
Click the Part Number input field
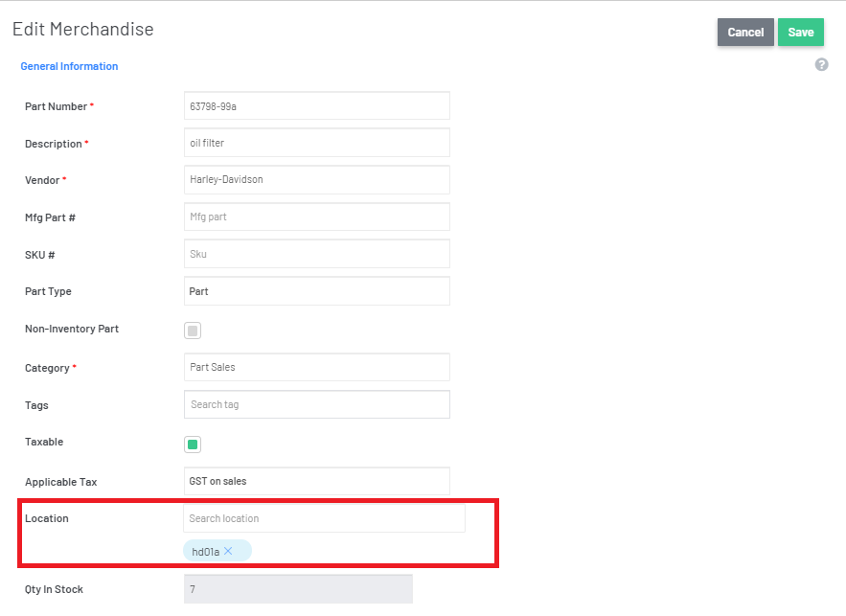[317, 106]
